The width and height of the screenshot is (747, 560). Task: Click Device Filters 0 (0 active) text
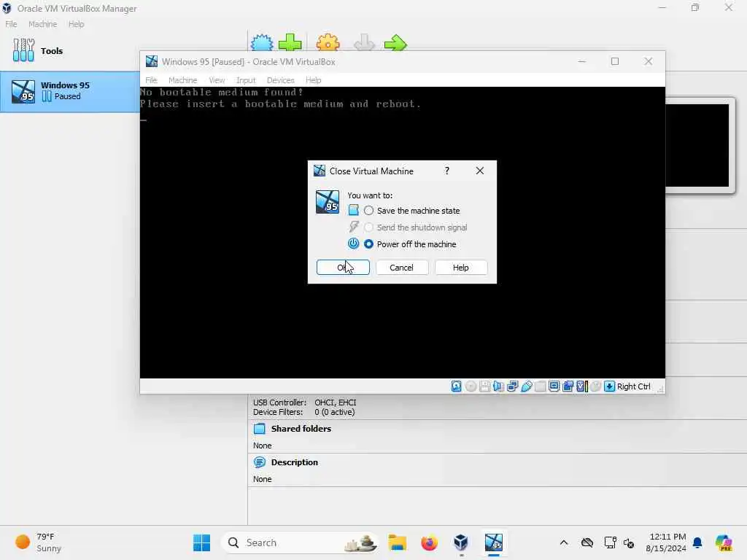pyautogui.click(x=334, y=412)
